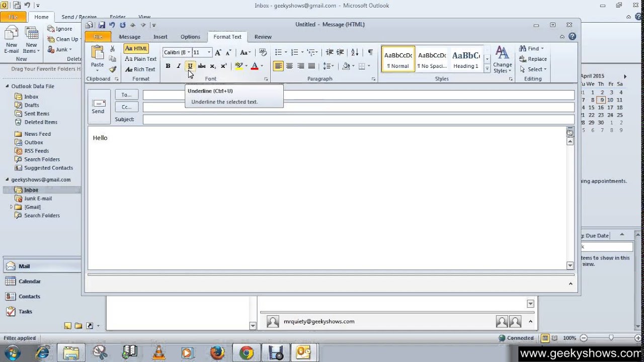Open Select dropdown in Editing group
Image resolution: width=644 pixels, height=362 pixels.
(x=533, y=69)
